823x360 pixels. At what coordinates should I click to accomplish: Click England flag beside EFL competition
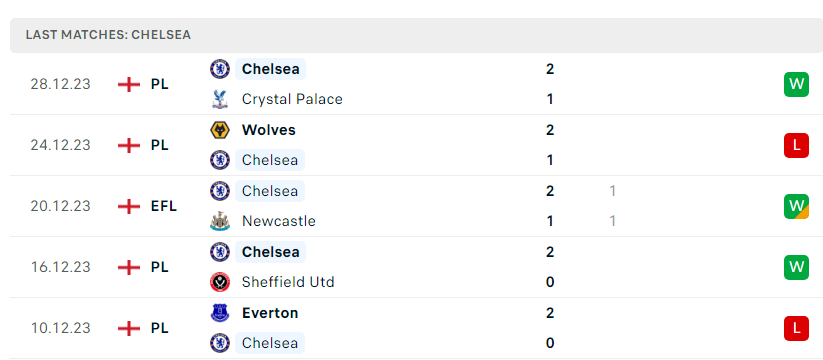129,206
